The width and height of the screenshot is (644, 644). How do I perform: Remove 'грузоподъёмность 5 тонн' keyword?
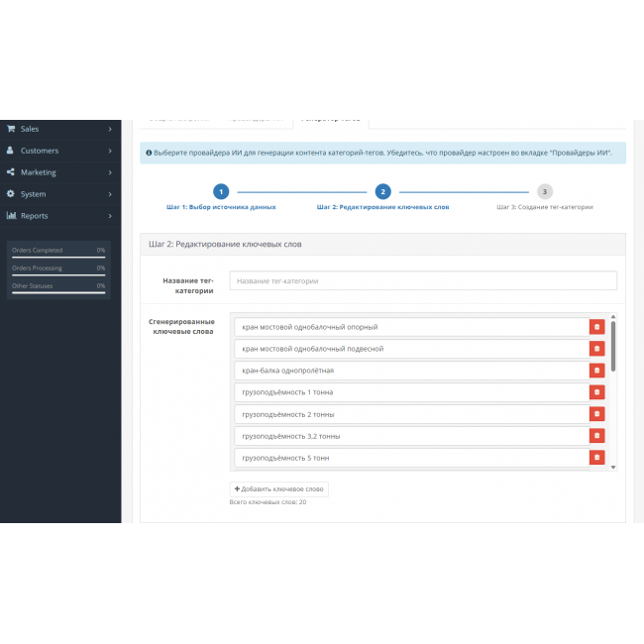596,458
